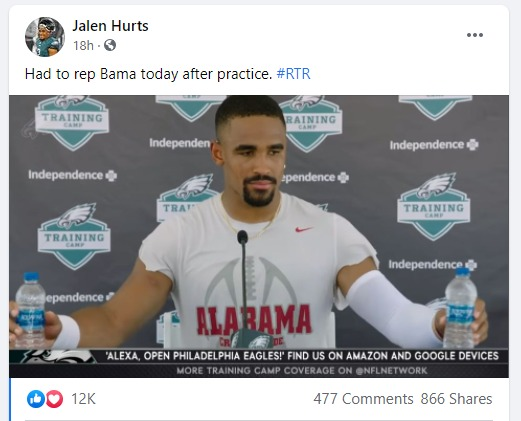521x421 pixels.
Task: Click the red ALABAMA text on shirt
Action: click(254, 320)
